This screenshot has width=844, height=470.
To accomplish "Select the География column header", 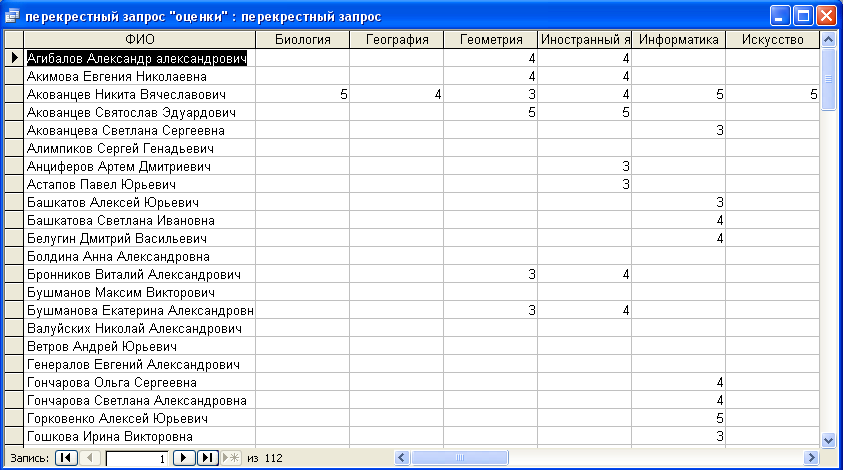I will pyautogui.click(x=397, y=39).
